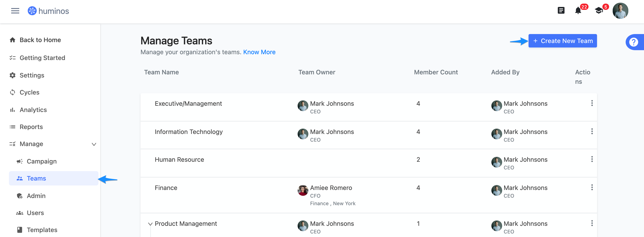Select the Finance team name
The height and width of the screenshot is (237, 644).
[x=166, y=188]
